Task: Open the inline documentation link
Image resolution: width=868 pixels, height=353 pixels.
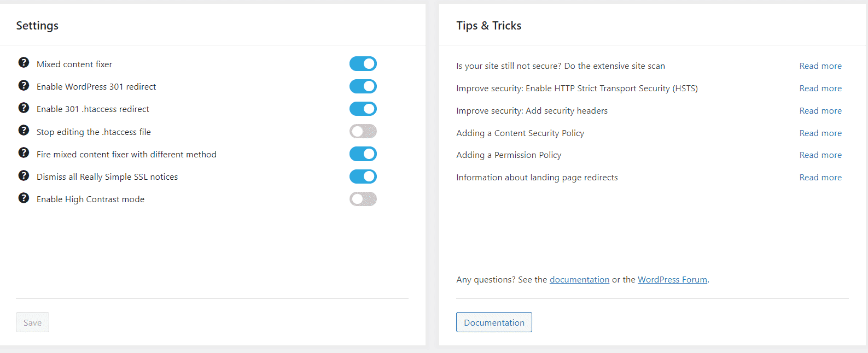Action: pyautogui.click(x=579, y=280)
